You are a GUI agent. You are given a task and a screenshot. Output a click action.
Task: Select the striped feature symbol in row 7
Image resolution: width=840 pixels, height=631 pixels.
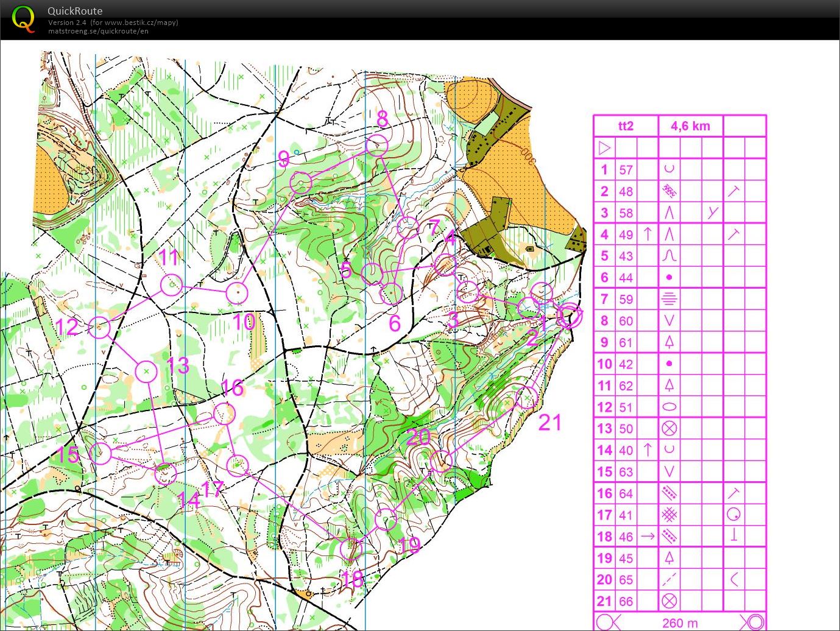[669, 299]
